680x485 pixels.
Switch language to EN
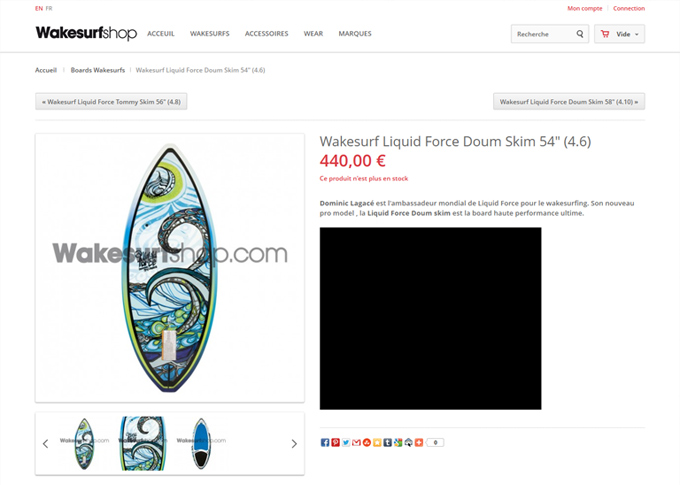click(39, 8)
